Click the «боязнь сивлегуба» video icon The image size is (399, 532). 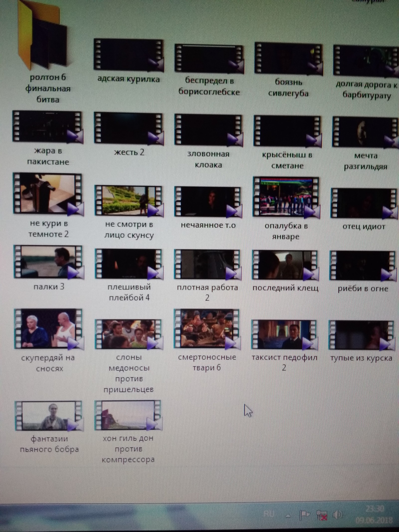coord(289,59)
